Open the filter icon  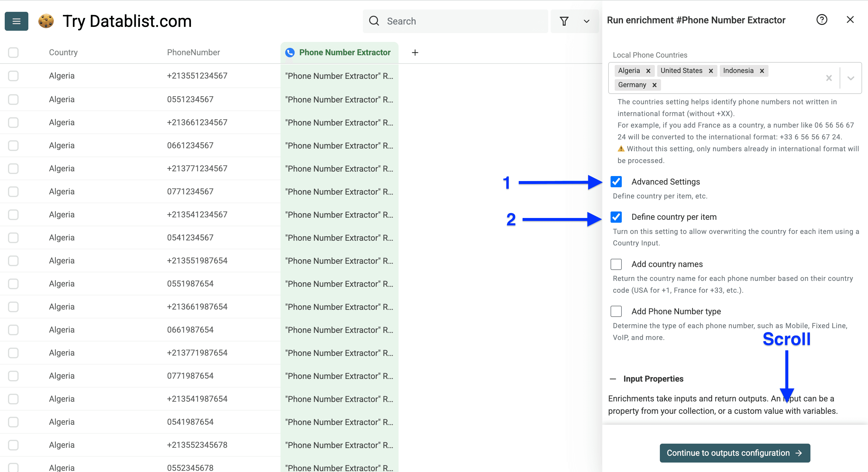pyautogui.click(x=564, y=21)
